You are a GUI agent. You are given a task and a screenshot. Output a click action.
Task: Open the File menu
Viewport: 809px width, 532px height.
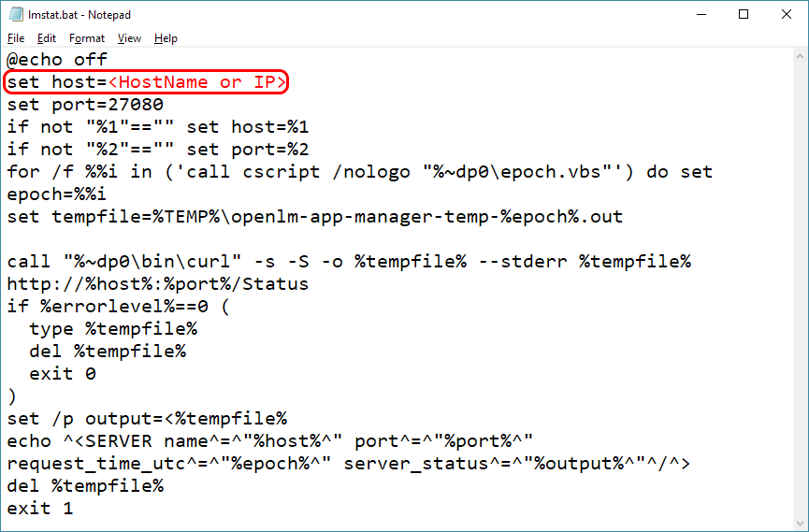[x=16, y=38]
